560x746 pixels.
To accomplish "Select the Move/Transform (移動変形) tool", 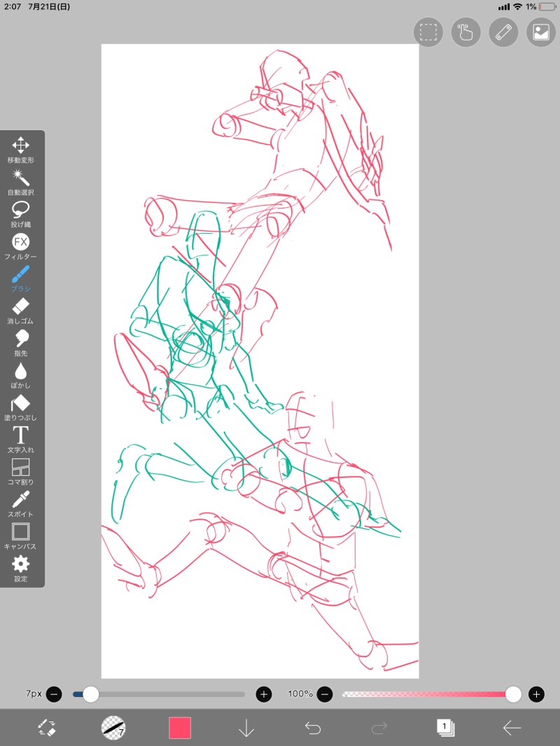I will point(20,150).
